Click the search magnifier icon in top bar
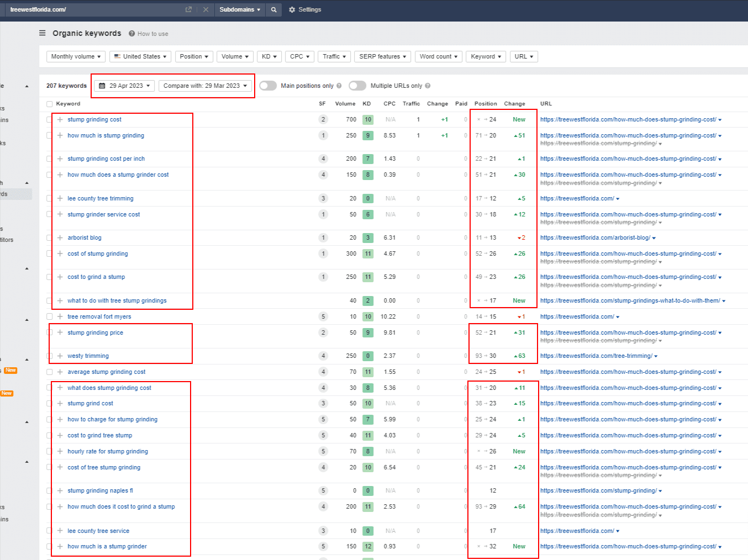748x560 pixels. [273, 9]
